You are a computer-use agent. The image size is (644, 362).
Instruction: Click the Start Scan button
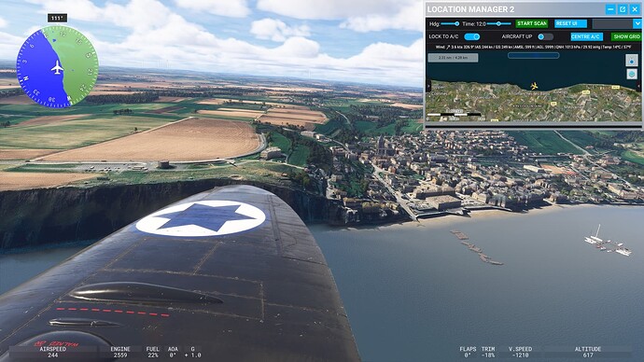pyautogui.click(x=531, y=24)
